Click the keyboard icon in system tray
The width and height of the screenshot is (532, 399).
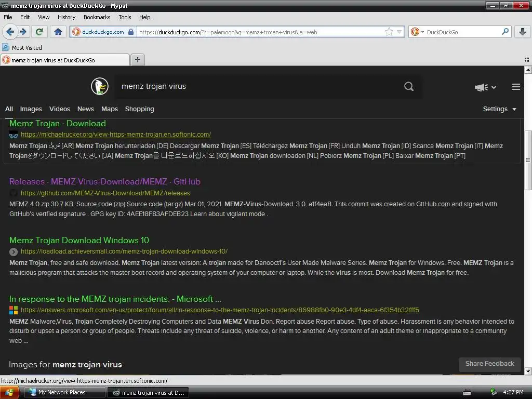coord(467,393)
